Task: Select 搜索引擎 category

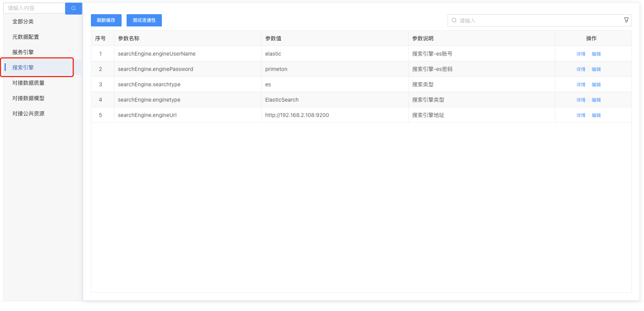Action: pos(23,67)
